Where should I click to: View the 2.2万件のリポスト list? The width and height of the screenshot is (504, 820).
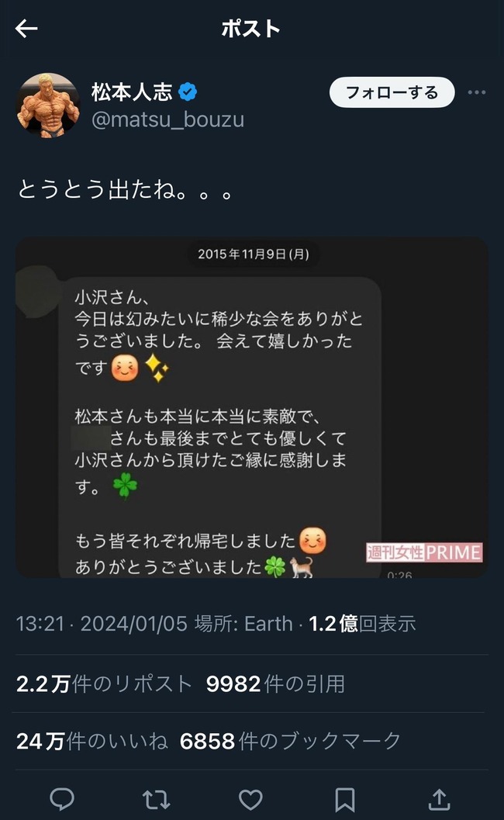pos(104,683)
